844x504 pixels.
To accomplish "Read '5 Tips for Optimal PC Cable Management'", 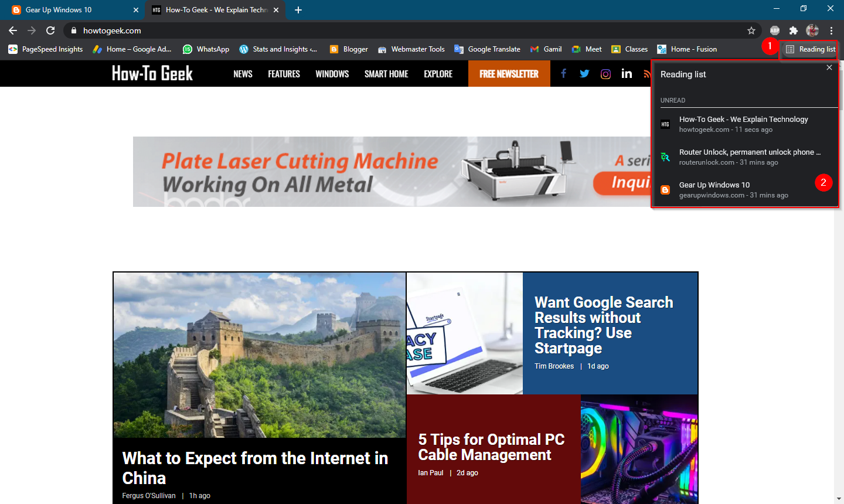I will tap(491, 447).
